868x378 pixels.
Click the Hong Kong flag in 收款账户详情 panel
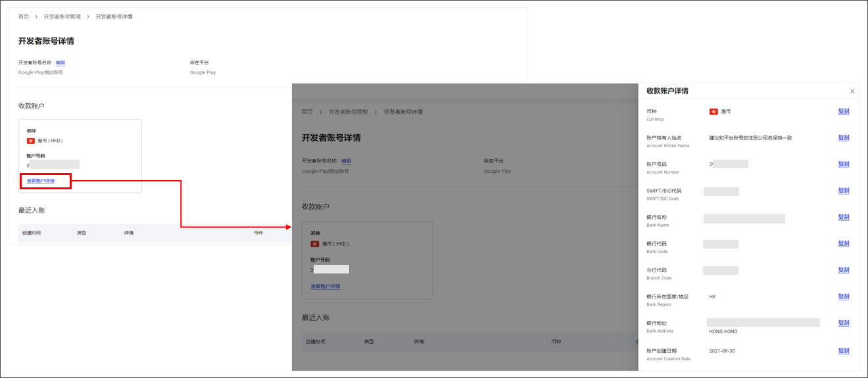point(713,112)
